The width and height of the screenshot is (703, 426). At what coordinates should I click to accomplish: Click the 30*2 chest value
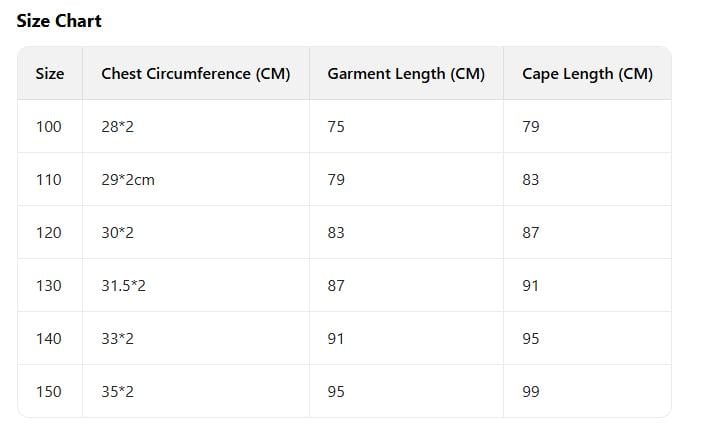point(118,233)
